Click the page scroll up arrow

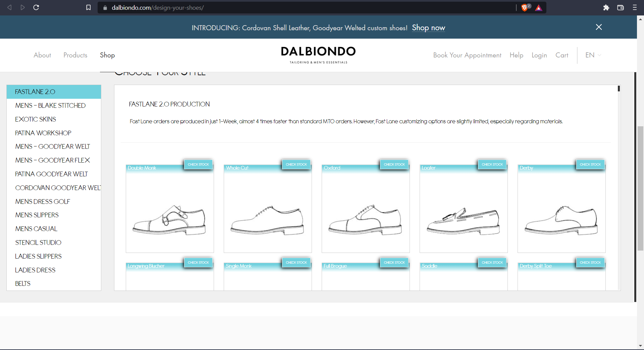(x=640, y=19)
